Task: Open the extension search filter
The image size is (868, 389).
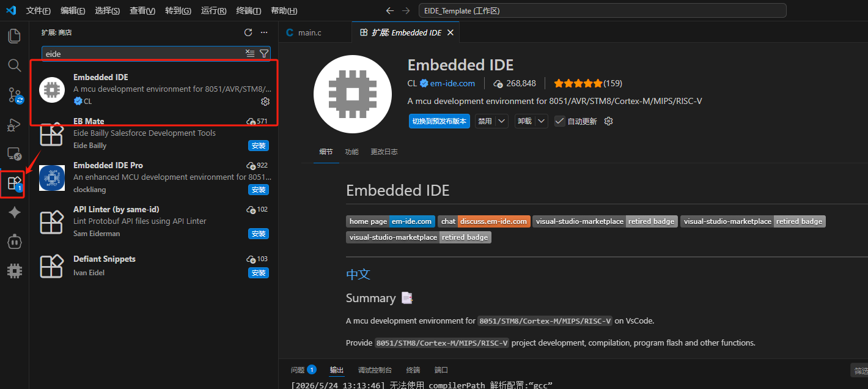Action: (263, 54)
